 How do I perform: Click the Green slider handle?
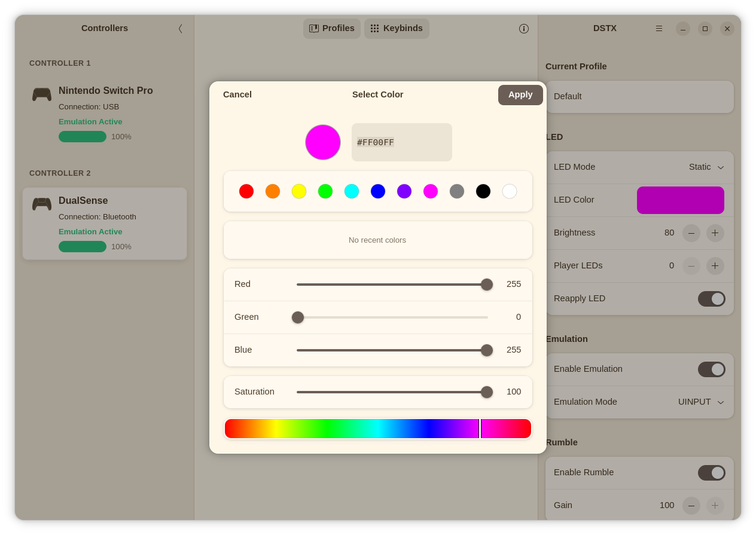pyautogui.click(x=298, y=317)
